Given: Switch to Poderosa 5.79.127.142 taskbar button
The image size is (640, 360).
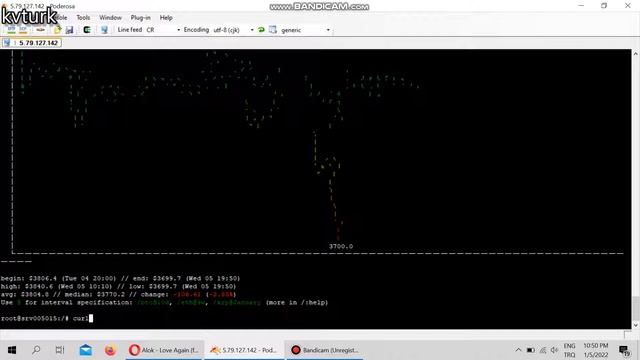Looking at the screenshot, I should tap(244, 350).
